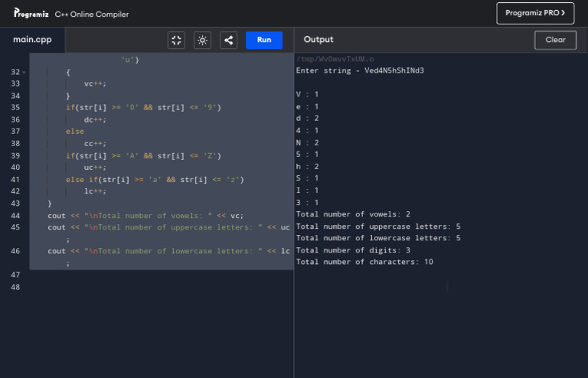Open the share code icon
588x378 pixels.
[x=228, y=41]
